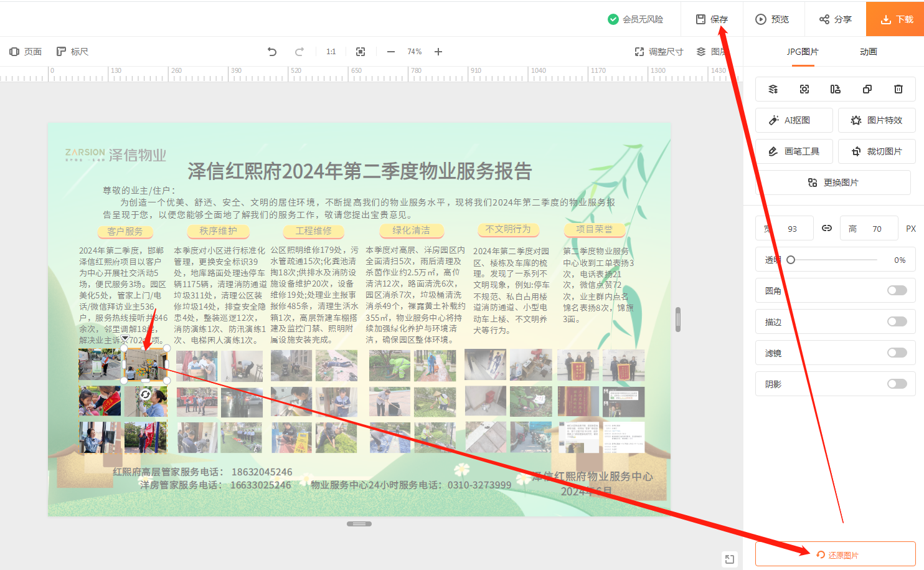Open 调整尺寸 resize option
The width and height of the screenshot is (924, 570).
click(x=659, y=52)
